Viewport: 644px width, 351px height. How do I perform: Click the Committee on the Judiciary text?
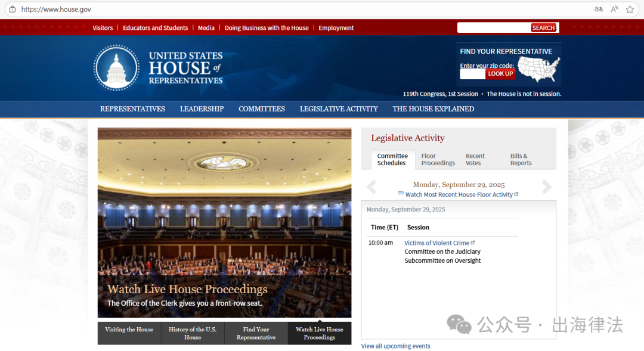tap(442, 251)
